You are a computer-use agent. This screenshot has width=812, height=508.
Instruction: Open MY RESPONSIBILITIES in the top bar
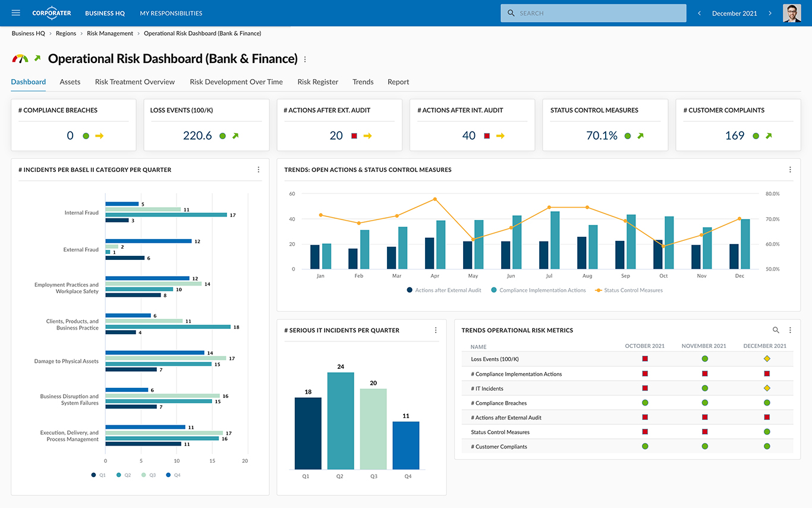point(171,12)
